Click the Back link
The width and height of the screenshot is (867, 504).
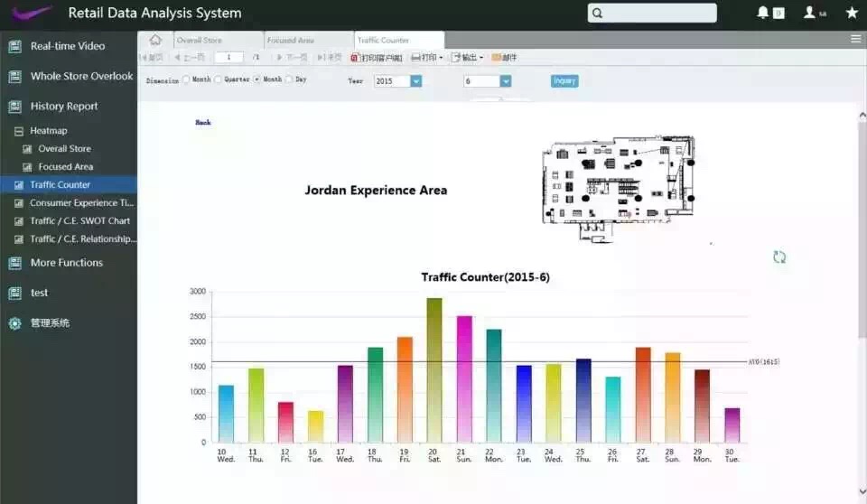[x=203, y=122]
